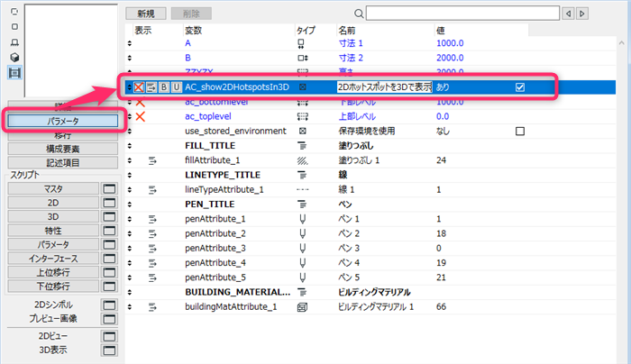
Task: Toggle hidden X mark on ac_bottomlevel row
Action: click(141, 103)
